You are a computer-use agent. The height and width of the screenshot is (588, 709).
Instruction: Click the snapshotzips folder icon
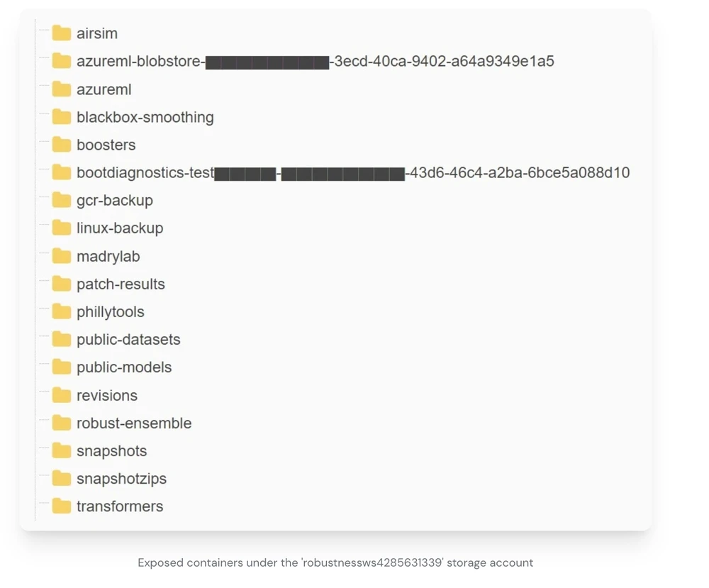(x=62, y=479)
